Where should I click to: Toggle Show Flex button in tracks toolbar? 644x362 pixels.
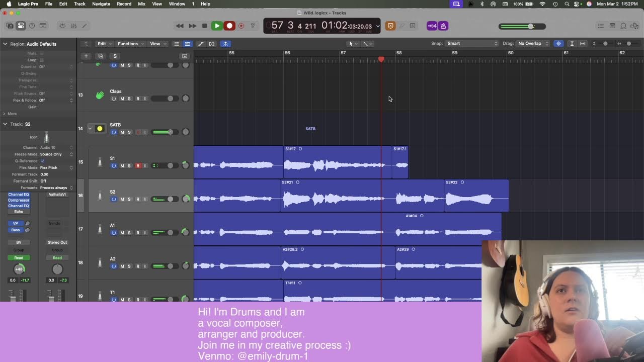pyautogui.click(x=212, y=44)
